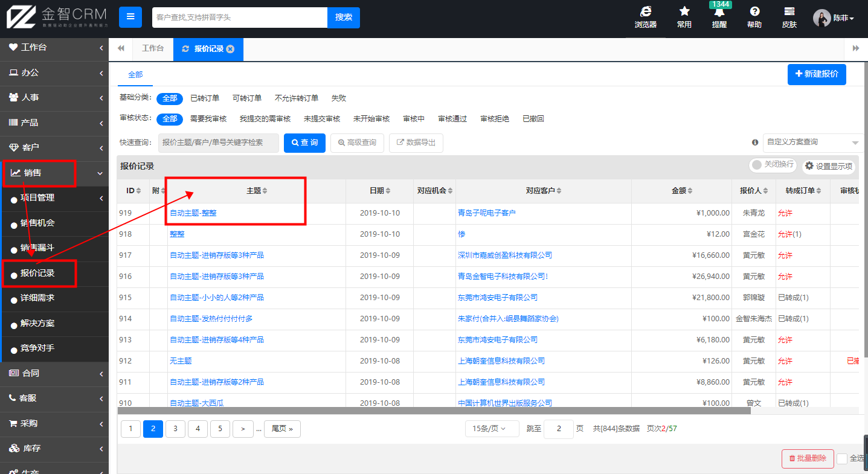
Task: Click the top 搜索 button
Action: point(344,18)
